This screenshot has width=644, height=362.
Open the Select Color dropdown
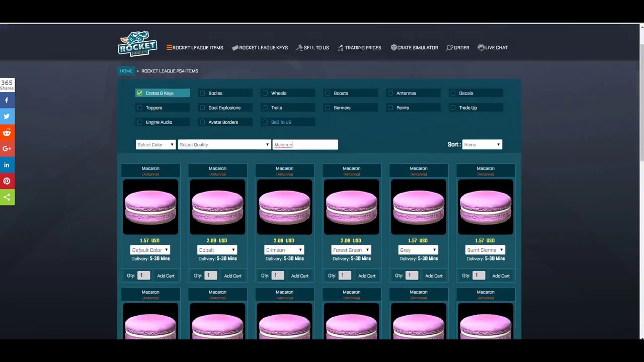pos(155,145)
